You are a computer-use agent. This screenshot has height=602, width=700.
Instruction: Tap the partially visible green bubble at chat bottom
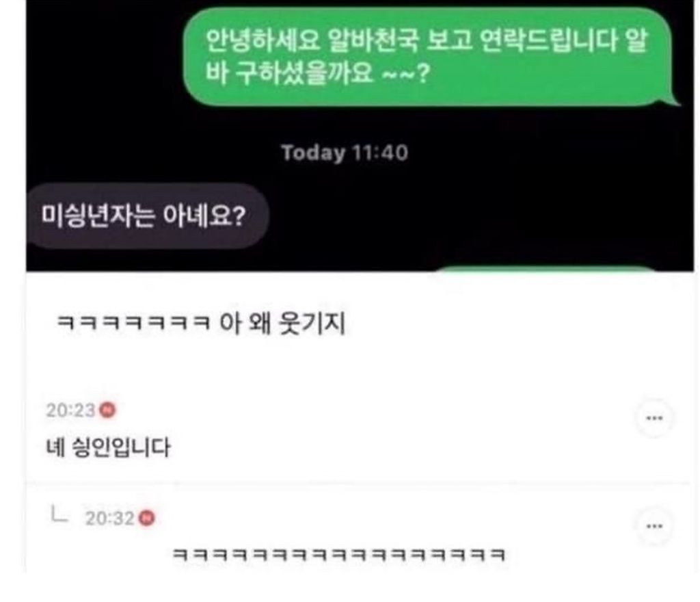click(x=546, y=268)
